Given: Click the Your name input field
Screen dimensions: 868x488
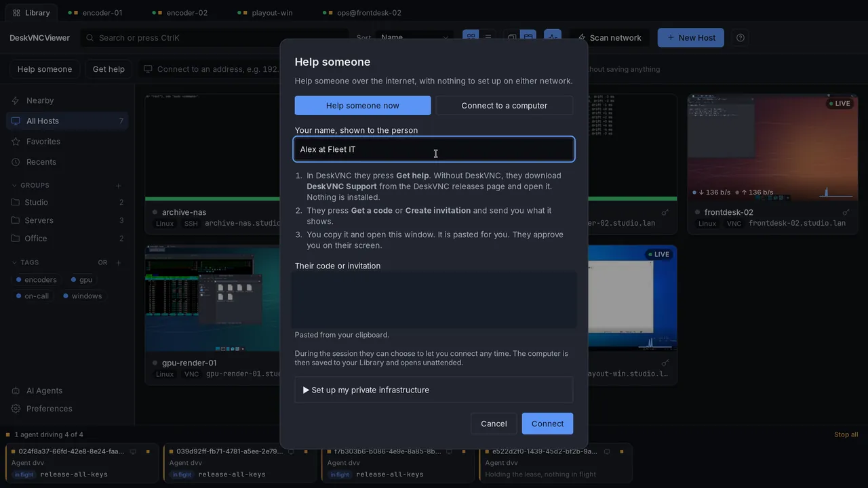Looking at the screenshot, I should [434, 149].
